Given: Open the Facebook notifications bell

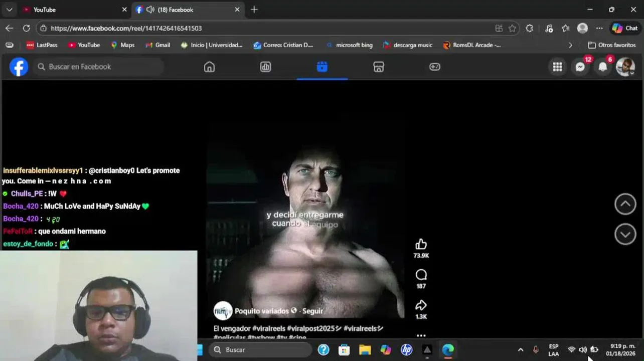Looking at the screenshot, I should tap(603, 67).
